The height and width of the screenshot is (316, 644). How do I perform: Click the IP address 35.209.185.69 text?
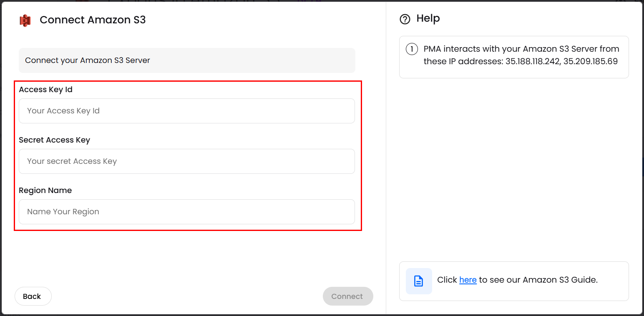[590, 62]
